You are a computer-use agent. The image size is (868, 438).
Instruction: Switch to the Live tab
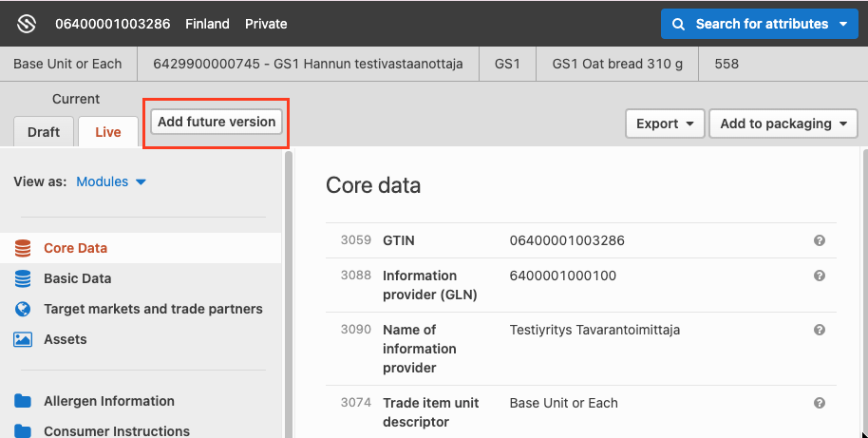tap(108, 132)
